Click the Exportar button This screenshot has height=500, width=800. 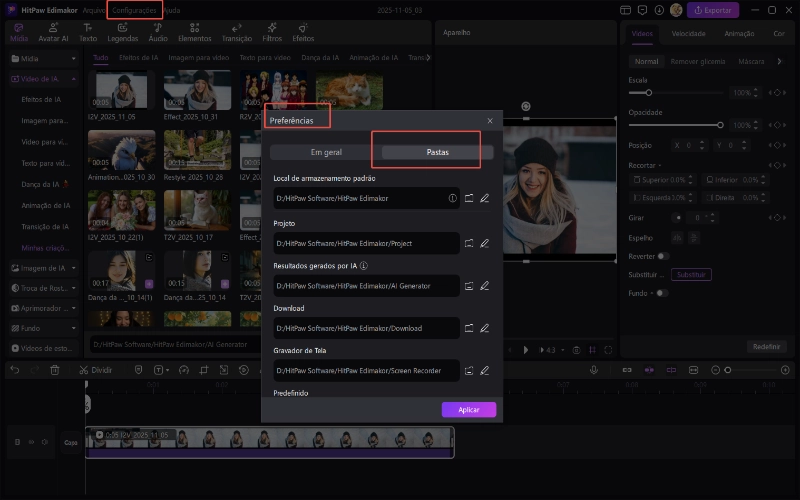(713, 10)
